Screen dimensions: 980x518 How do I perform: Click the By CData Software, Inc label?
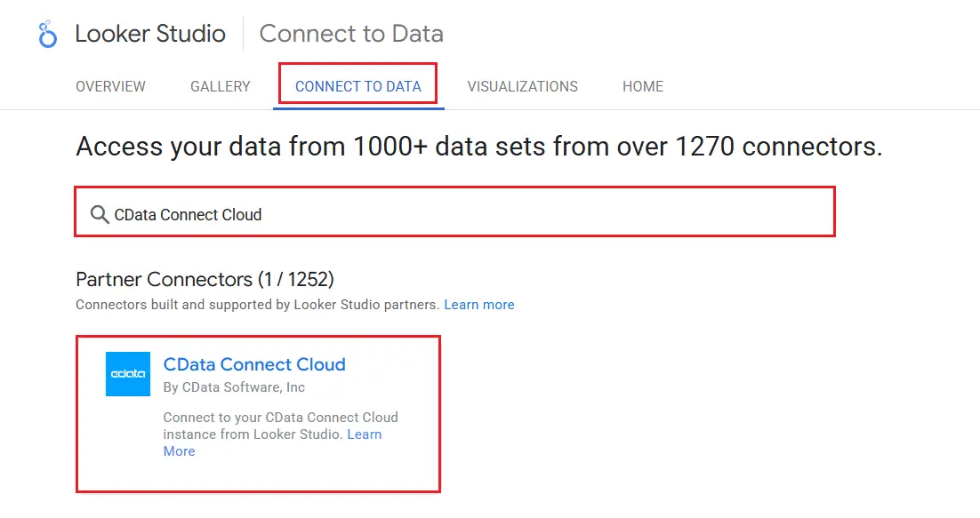[234, 387]
